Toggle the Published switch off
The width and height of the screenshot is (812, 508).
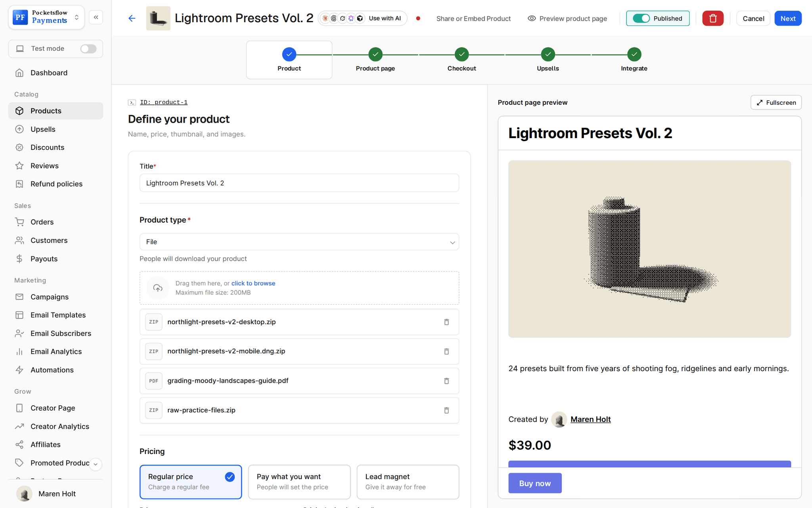(641, 18)
